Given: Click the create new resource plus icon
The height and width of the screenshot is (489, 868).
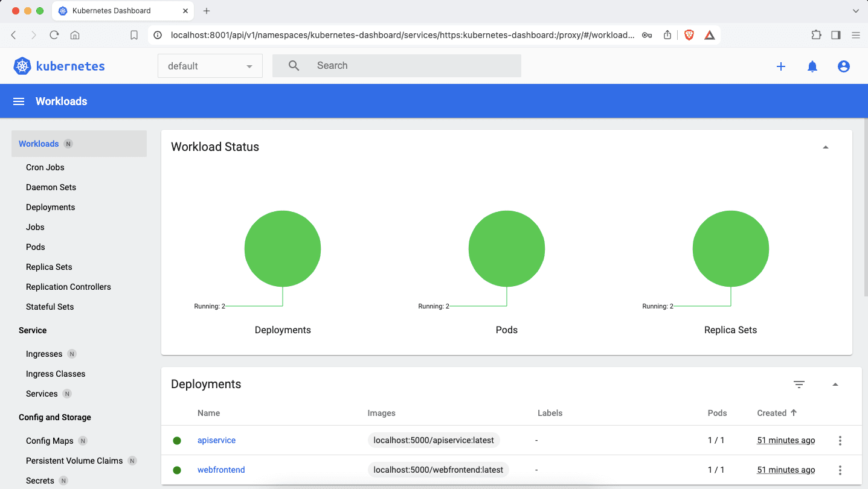Looking at the screenshot, I should pyautogui.click(x=781, y=66).
